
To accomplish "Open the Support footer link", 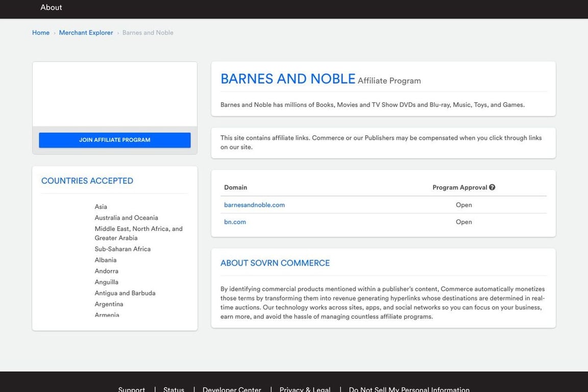I will pyautogui.click(x=131, y=389).
